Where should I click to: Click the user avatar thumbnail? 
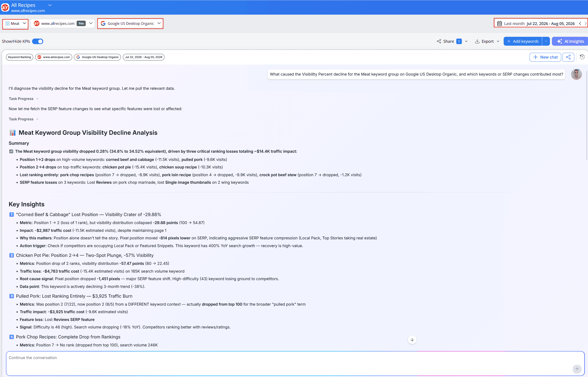(x=576, y=74)
